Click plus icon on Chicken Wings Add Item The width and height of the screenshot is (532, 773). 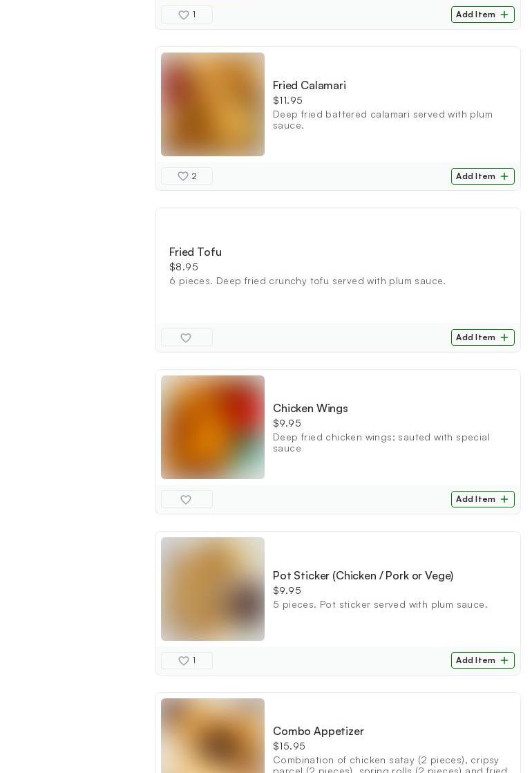[504, 499]
